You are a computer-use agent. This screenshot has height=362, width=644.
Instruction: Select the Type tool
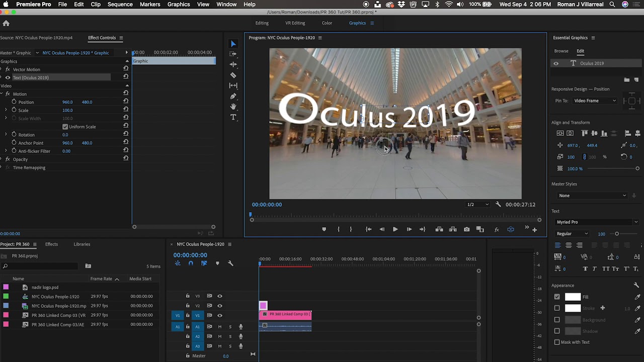(233, 117)
